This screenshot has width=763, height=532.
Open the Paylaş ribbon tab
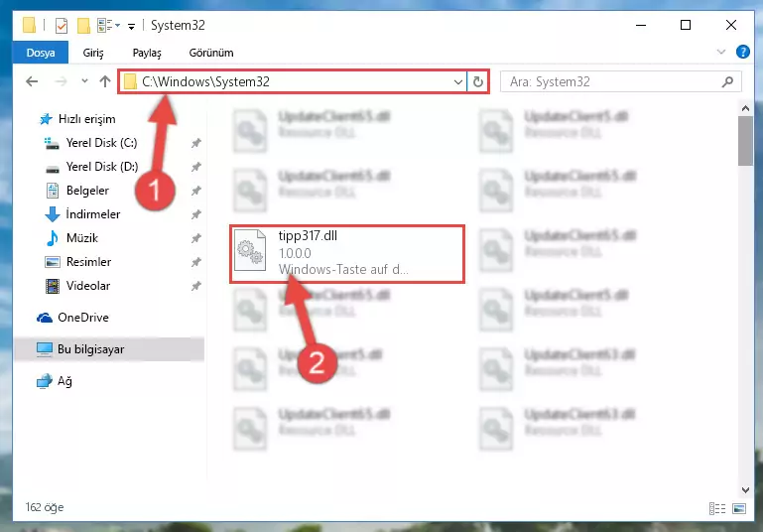(147, 53)
